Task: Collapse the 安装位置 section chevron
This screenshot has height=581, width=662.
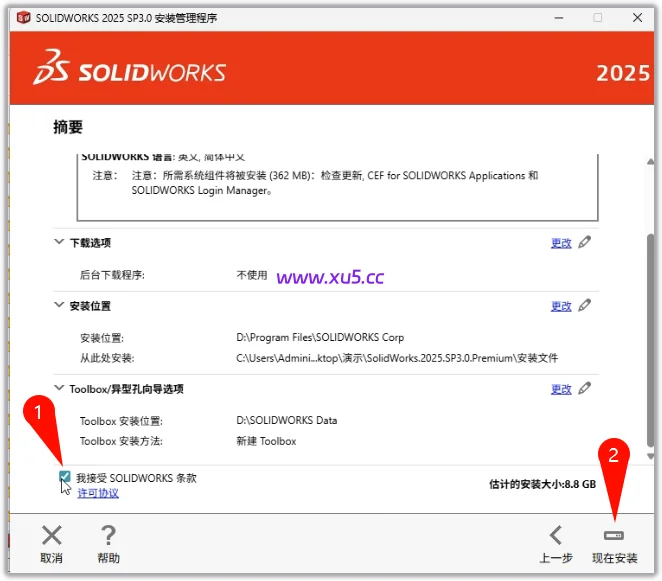Action: pyautogui.click(x=59, y=305)
